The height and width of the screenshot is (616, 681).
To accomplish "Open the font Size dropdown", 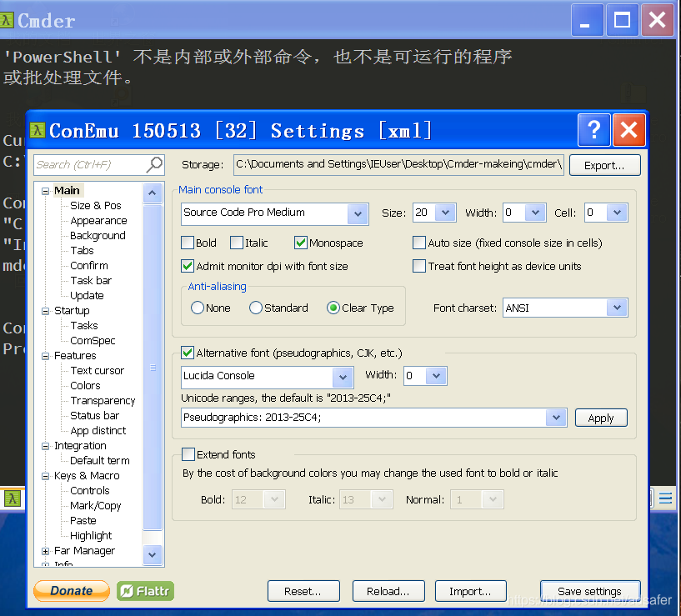I will [445, 213].
